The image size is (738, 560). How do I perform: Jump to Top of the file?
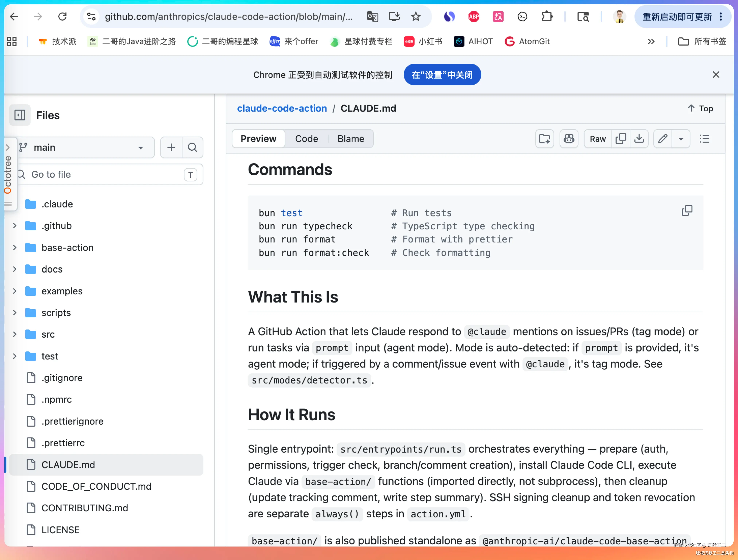point(700,108)
